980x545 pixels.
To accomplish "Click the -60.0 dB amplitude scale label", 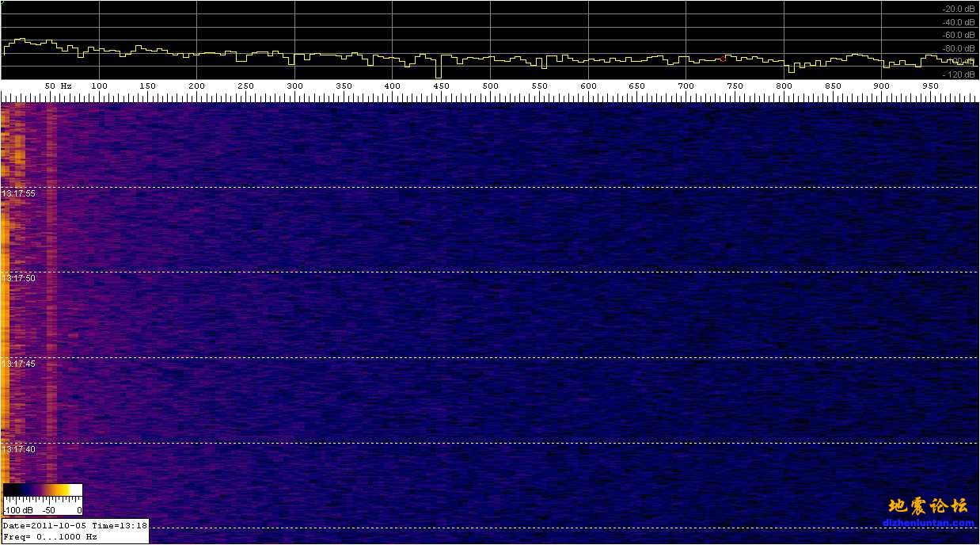I will coord(958,35).
